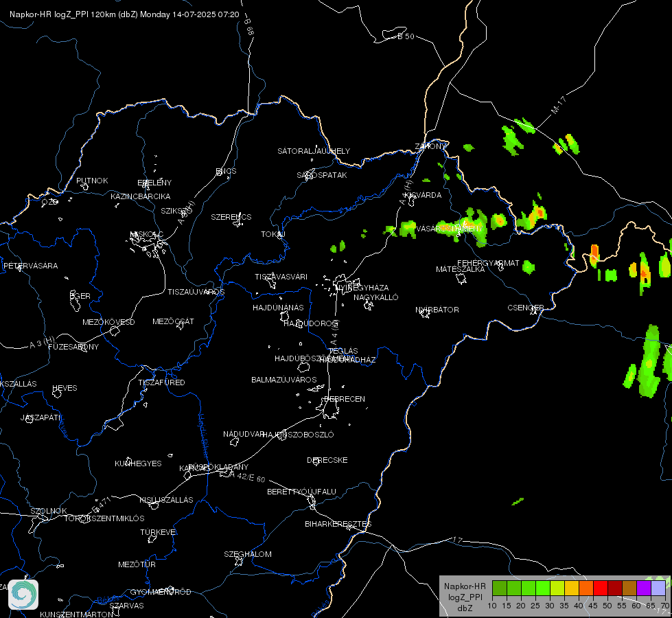This screenshot has width=672, height=618.
Task: Click the NÁDUDVAR label
Action: click(244, 434)
